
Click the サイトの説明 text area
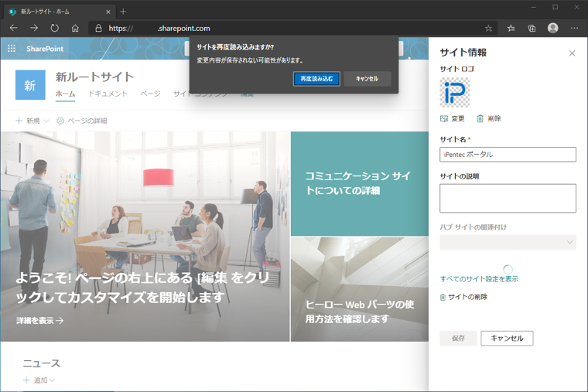click(x=508, y=198)
